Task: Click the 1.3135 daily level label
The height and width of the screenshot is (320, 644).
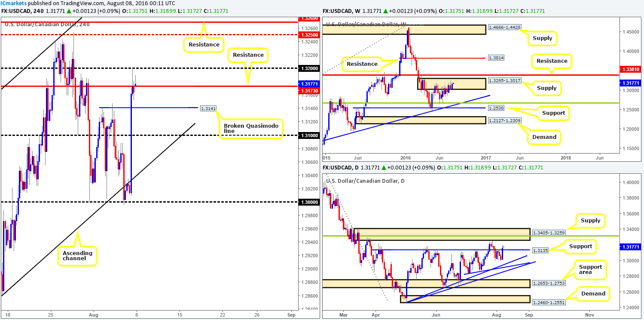Action: (540, 249)
